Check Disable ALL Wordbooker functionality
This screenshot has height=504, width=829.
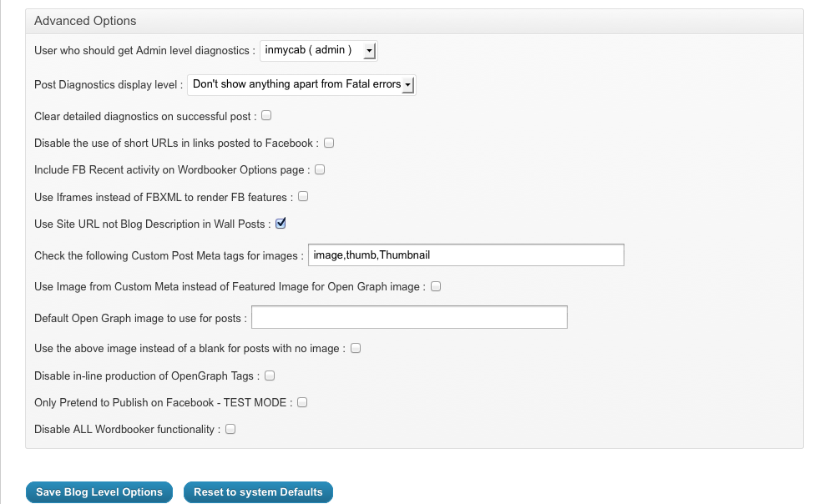[230, 429]
